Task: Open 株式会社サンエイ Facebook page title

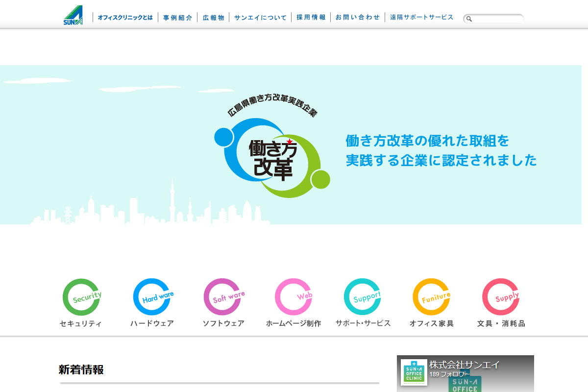Action: tap(465, 365)
